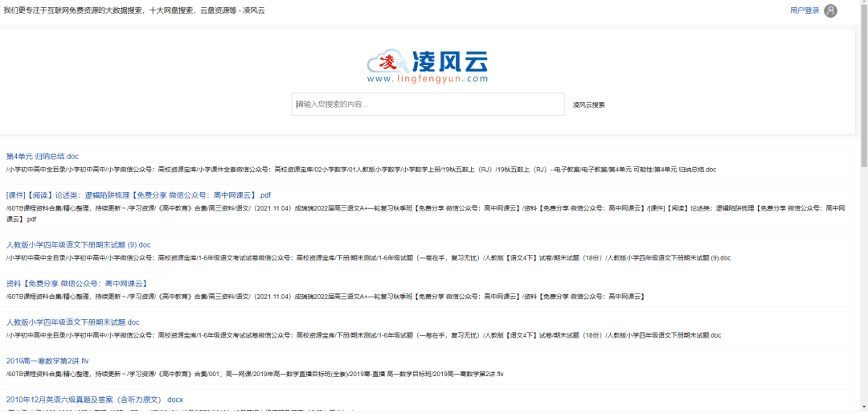Click the scrollbar down arrow
This screenshot has width=868, height=414.
(863, 409)
